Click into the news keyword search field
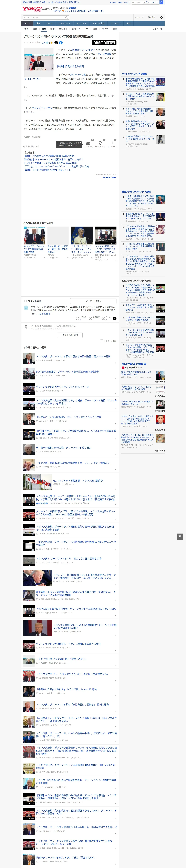Image resolution: width=186 pixels, height=868 pixels. pyautogui.click(x=44, y=17)
